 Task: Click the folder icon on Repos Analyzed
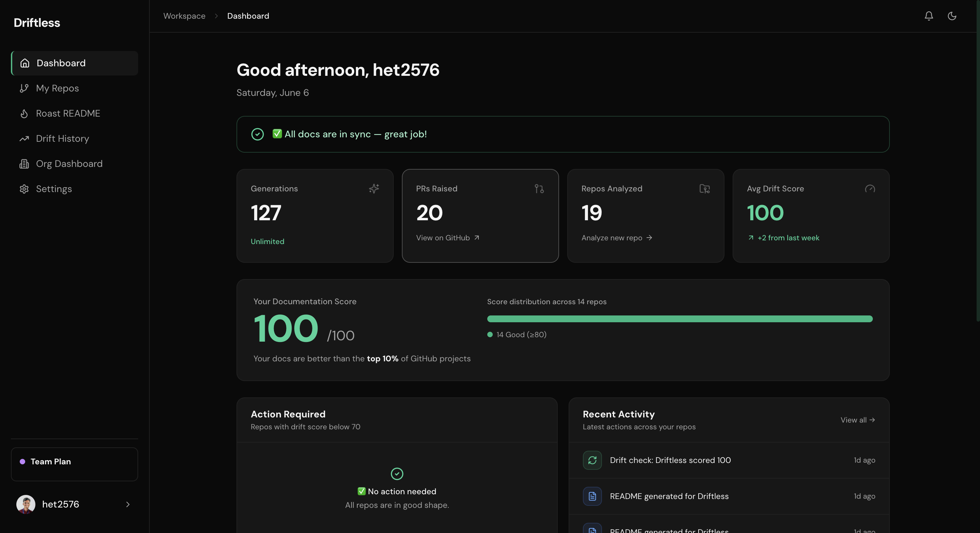pyautogui.click(x=705, y=189)
